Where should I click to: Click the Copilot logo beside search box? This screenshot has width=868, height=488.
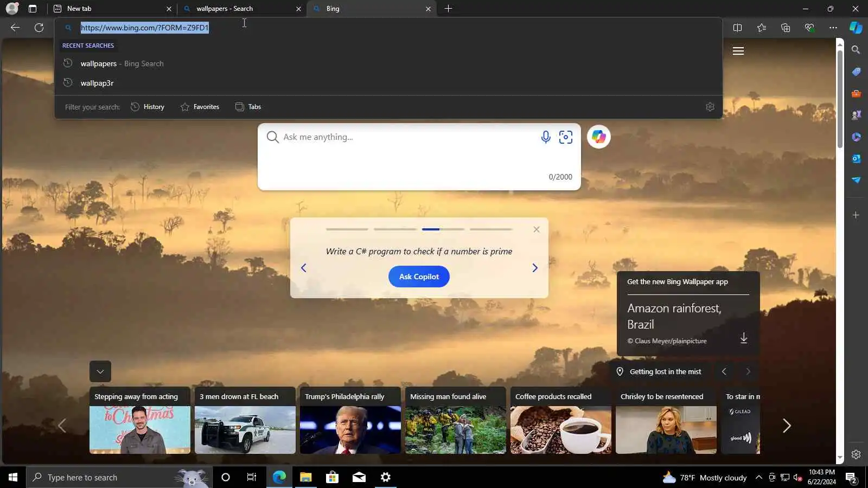599,137
